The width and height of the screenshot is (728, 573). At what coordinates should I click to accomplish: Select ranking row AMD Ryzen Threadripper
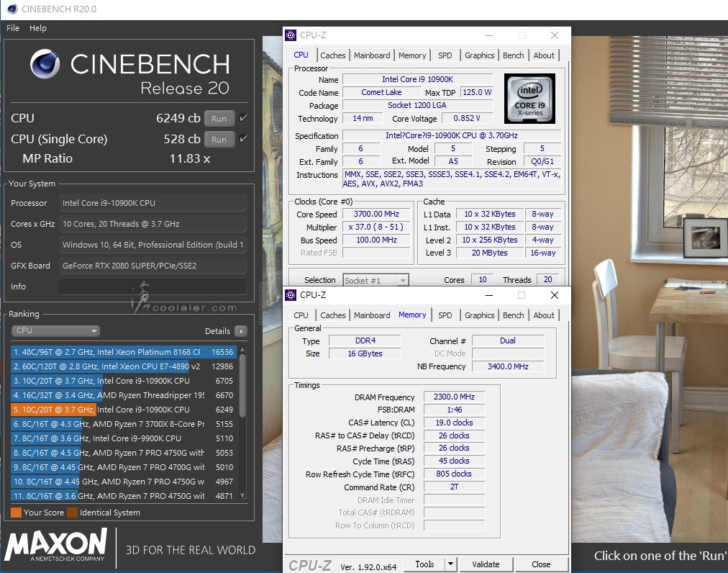coord(124,395)
